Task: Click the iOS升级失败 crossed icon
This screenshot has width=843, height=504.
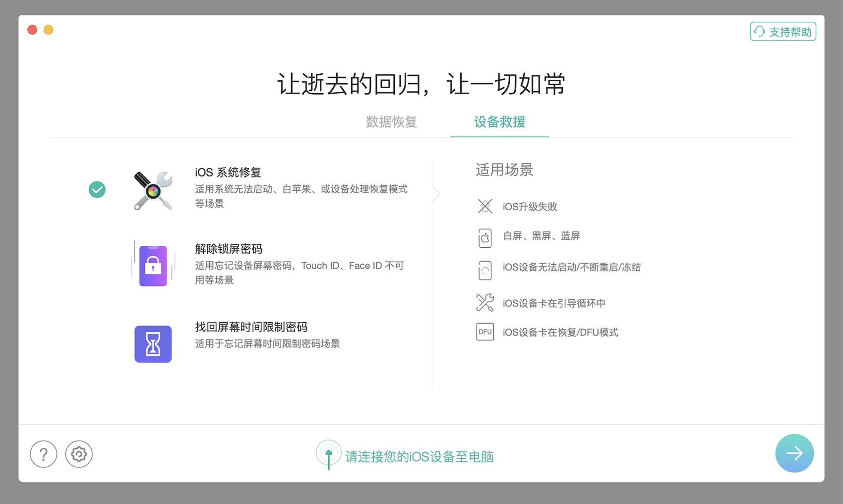Action: 485,206
